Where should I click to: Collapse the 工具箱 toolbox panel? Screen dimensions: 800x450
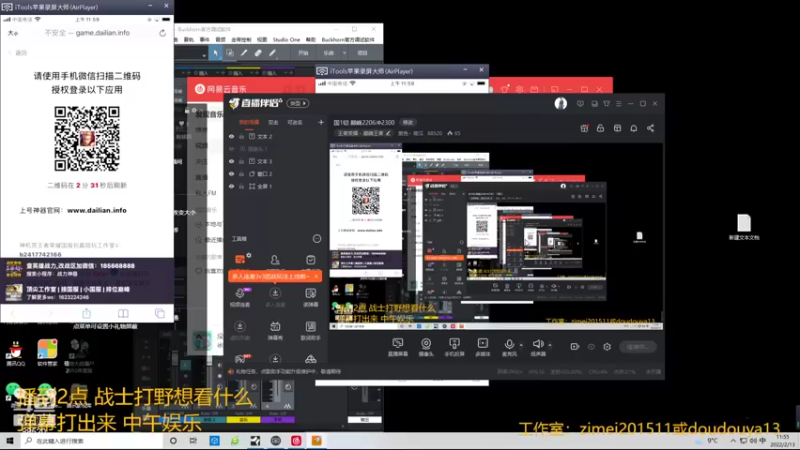point(317,239)
